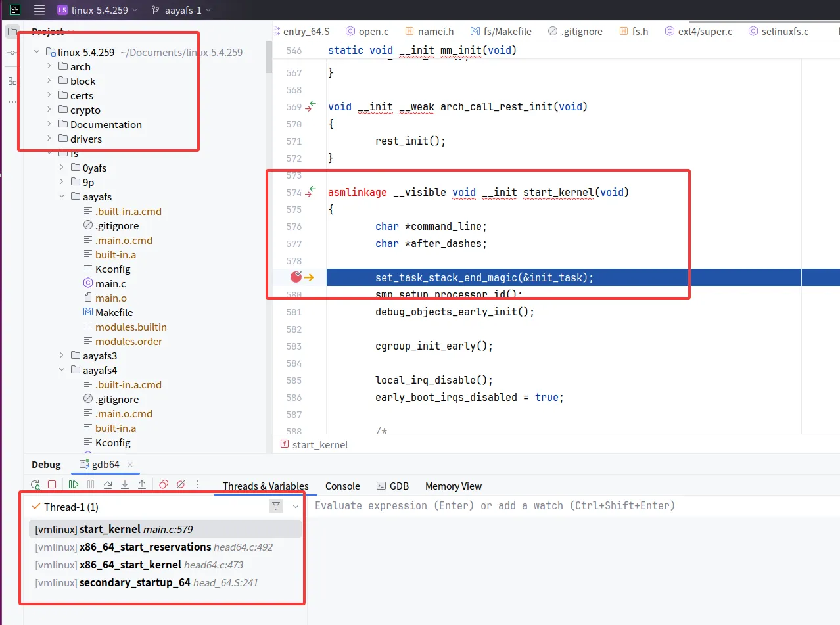Toggle the breakpoint on line 579
The image size is (840, 625).
[x=296, y=277]
